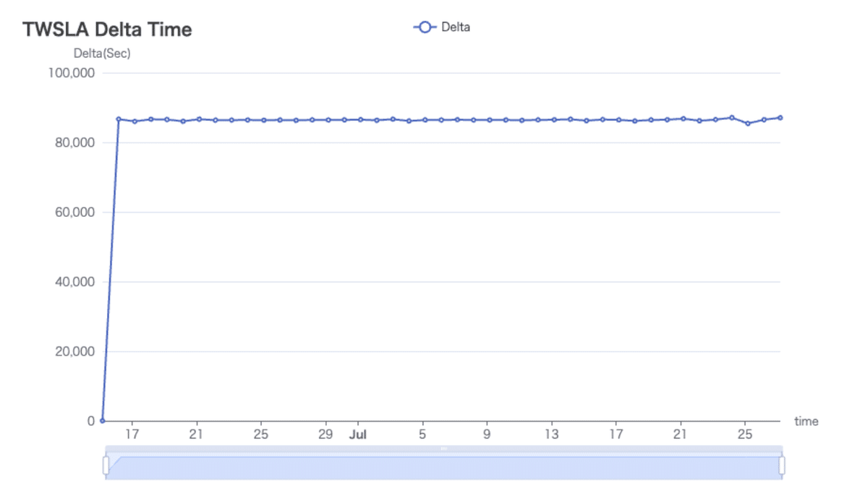The width and height of the screenshot is (868, 496).
Task: Click the '60,000' y-axis value
Action: tap(75, 212)
